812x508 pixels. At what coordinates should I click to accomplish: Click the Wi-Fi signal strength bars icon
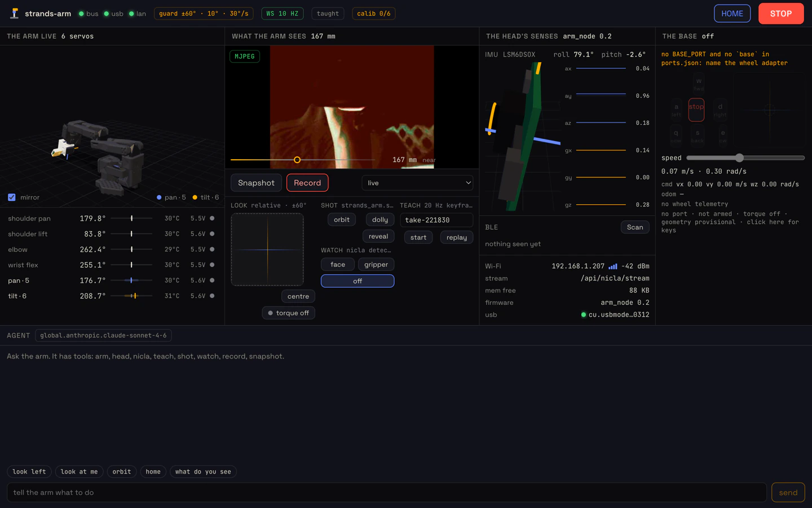pyautogui.click(x=613, y=266)
